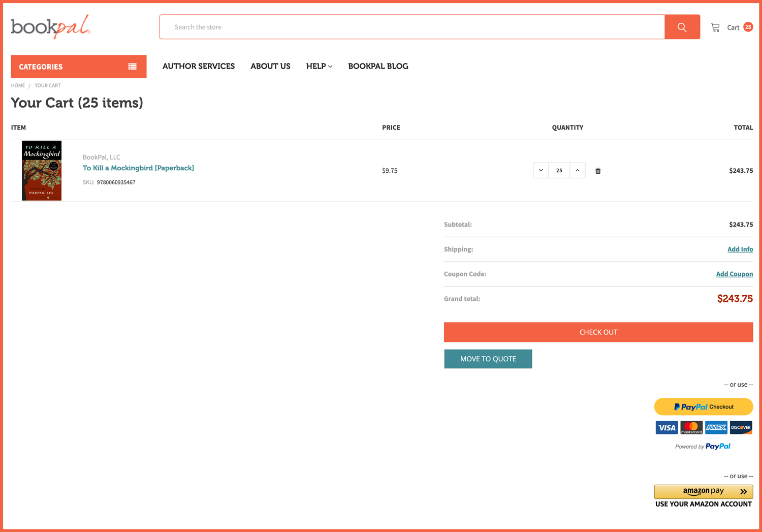Image resolution: width=762 pixels, height=532 pixels.
Task: Expand the Help dropdown menu
Action: pyautogui.click(x=319, y=66)
